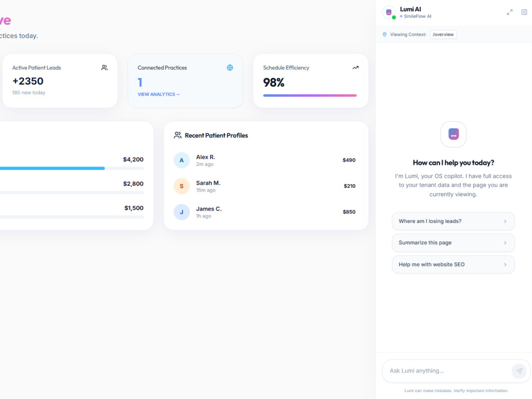Image resolution: width=532 pixels, height=399 pixels.
Task: Expand the Lumi AI panel to fullscreen
Action: click(510, 12)
